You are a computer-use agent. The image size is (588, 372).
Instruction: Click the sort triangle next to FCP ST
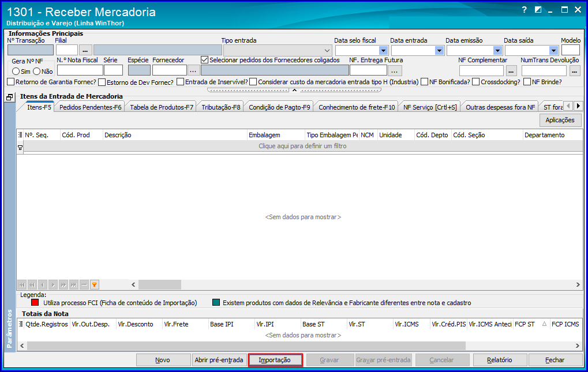tap(544, 324)
